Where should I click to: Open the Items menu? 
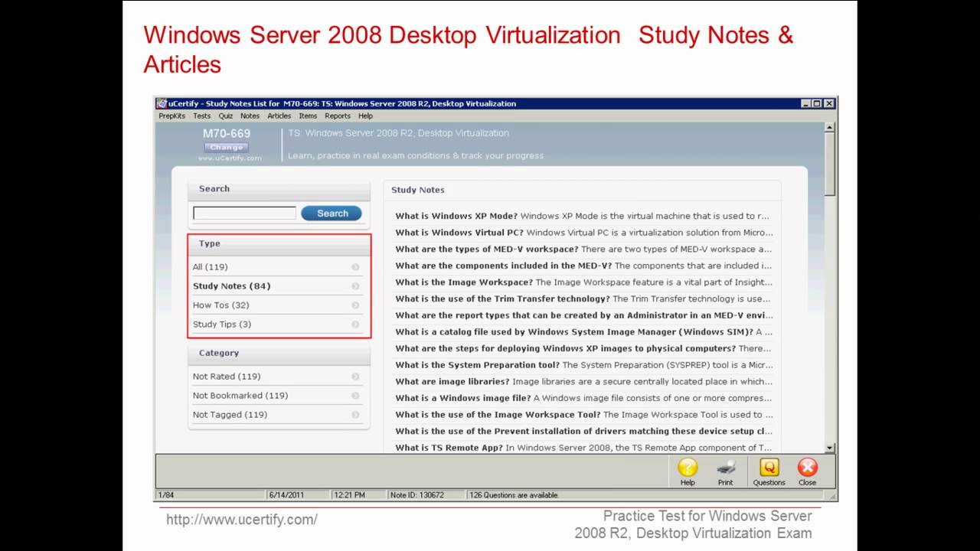pos(308,116)
